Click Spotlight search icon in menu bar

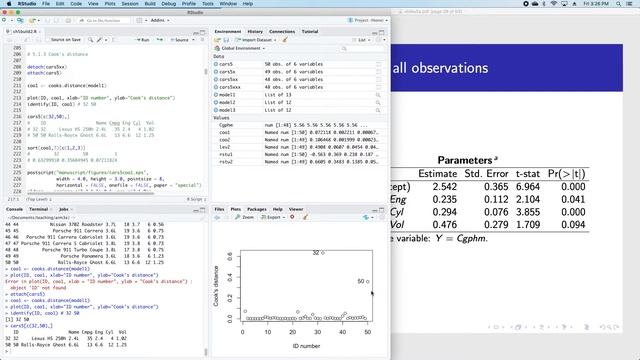point(618,4)
